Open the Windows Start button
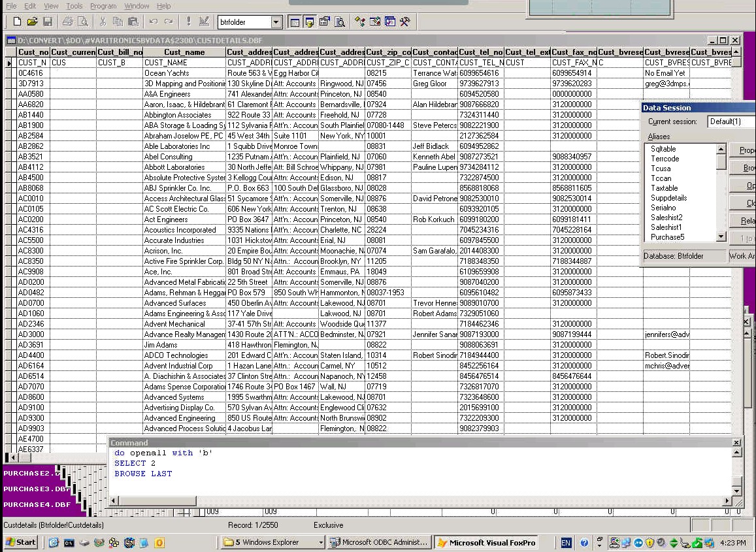 (x=21, y=542)
